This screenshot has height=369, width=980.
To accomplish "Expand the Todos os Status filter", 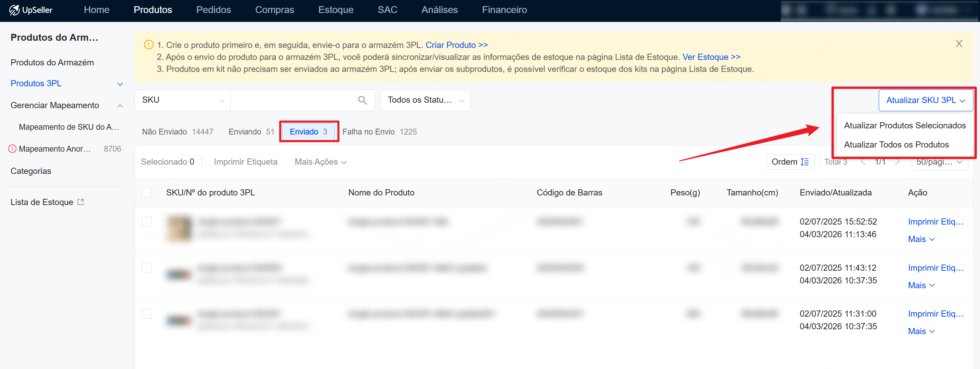I will coord(424,100).
